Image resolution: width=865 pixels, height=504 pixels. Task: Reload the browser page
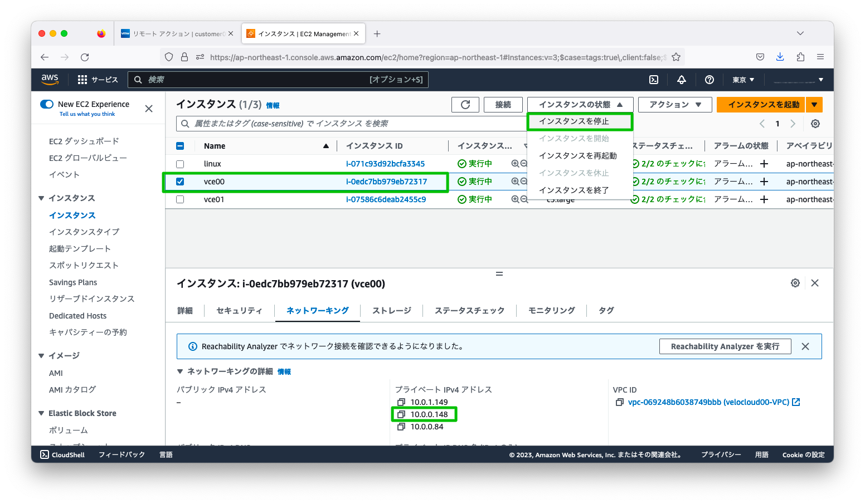85,57
